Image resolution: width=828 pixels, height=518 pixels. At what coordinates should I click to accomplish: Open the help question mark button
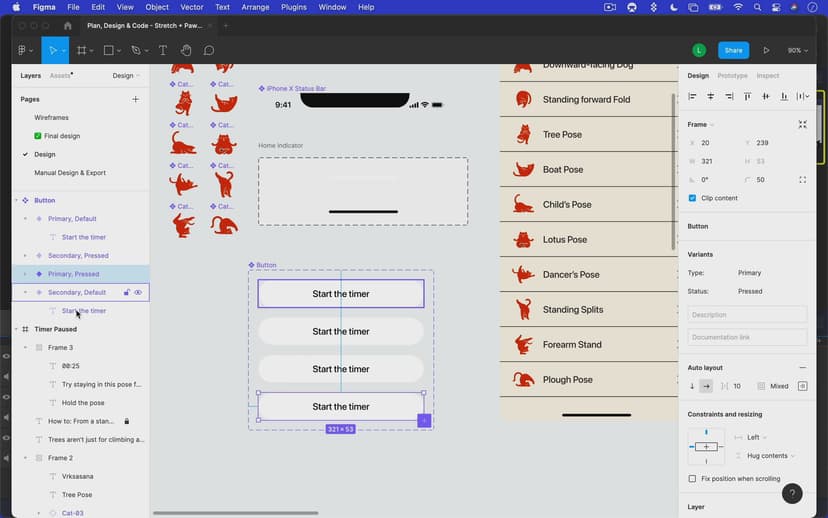[x=791, y=493]
